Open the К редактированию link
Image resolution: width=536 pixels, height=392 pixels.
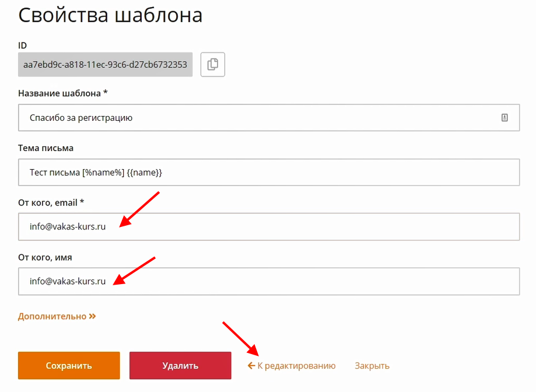click(296, 366)
